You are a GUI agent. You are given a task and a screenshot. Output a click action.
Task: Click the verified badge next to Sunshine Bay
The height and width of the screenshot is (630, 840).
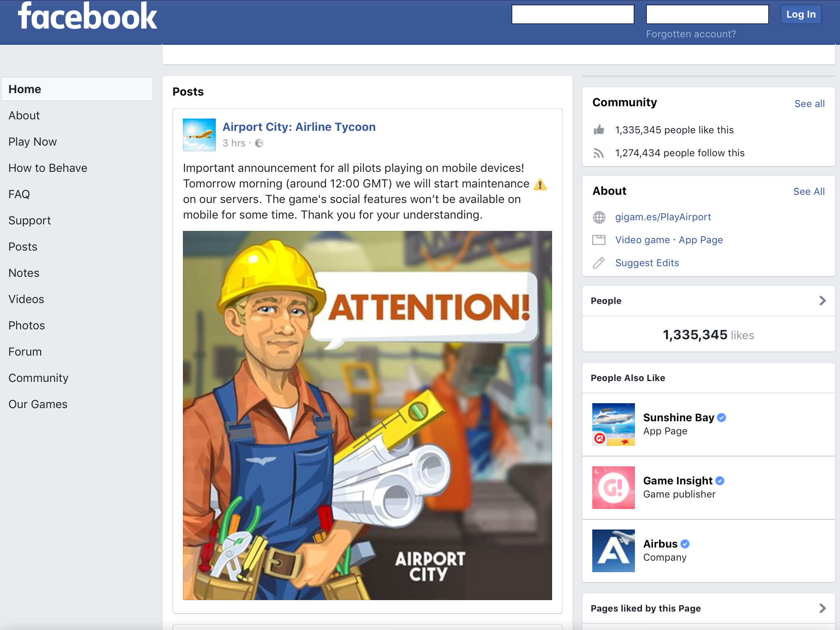coord(722,418)
